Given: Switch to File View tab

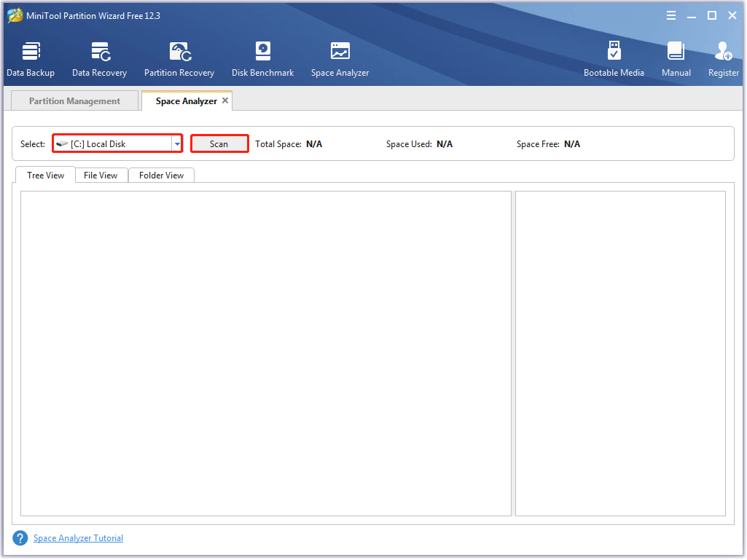Looking at the screenshot, I should [x=101, y=176].
